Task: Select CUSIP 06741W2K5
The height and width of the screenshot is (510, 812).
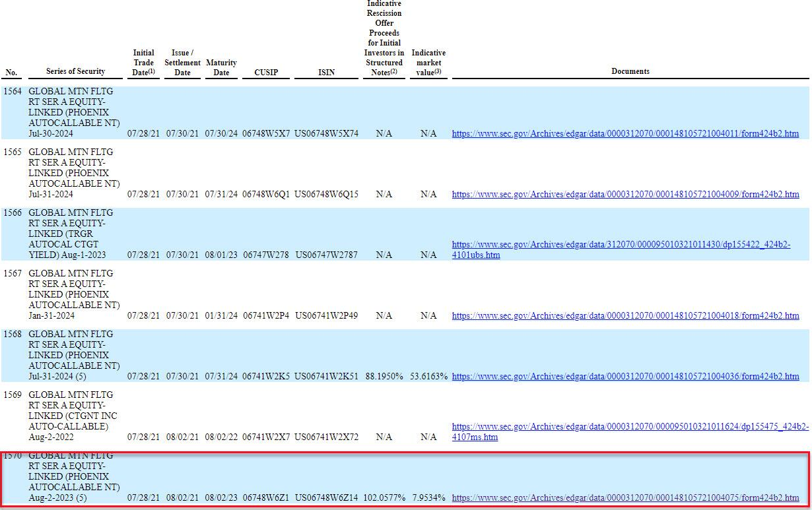Action: click(x=266, y=376)
